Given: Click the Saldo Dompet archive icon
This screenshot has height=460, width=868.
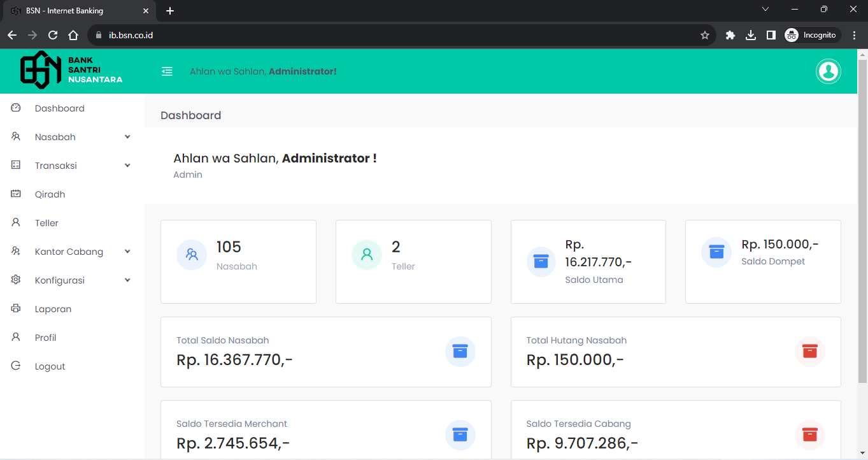Looking at the screenshot, I should coord(716,252).
